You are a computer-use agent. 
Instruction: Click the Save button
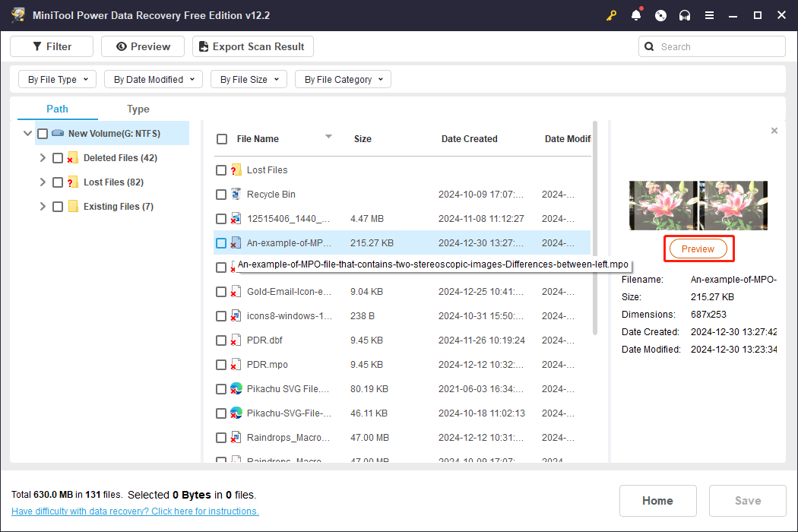pos(748,501)
